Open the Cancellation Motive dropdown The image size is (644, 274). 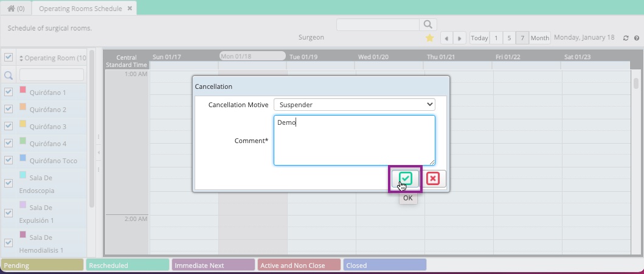click(x=355, y=105)
